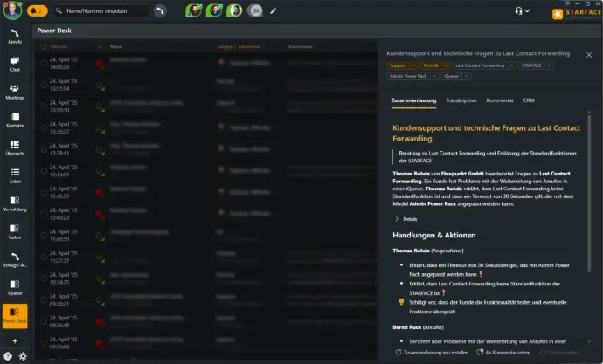This screenshot has height=364, width=603.
Task: Click the Support tag label
Action: (x=398, y=65)
